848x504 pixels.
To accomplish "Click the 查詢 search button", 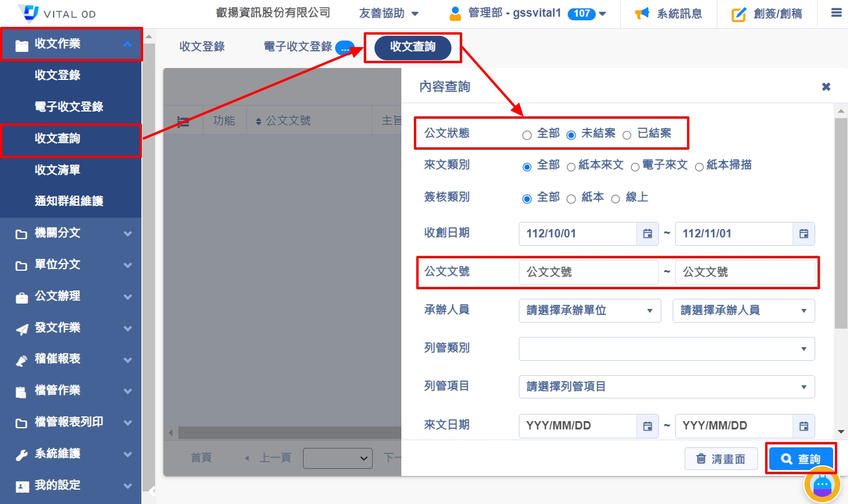I will coord(800,459).
